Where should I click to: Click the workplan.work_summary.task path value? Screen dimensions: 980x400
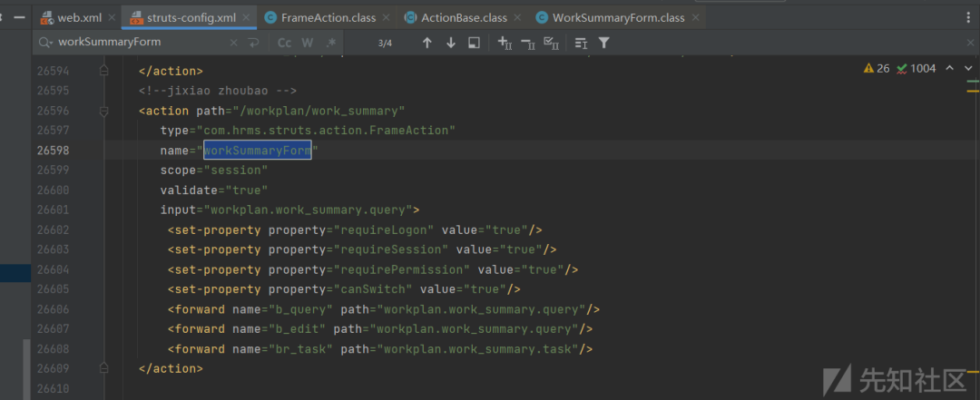(477, 348)
